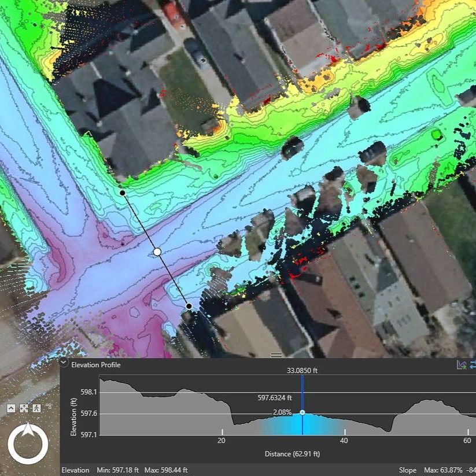Click the profile line's upper start vertex

(x=122, y=193)
